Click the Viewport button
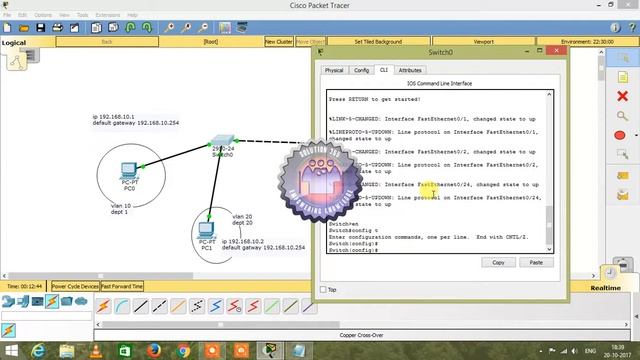The width and height of the screenshot is (640, 360). pos(484,42)
